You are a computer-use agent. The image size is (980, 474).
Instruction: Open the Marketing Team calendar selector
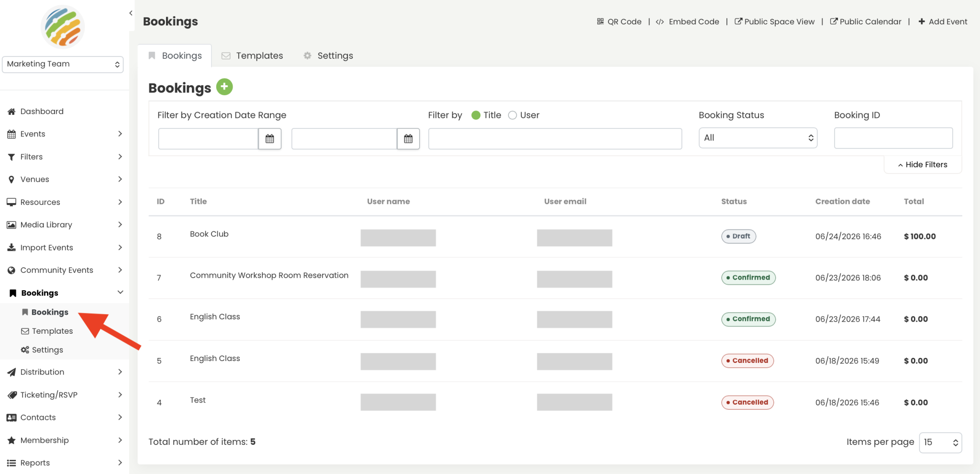(63, 65)
